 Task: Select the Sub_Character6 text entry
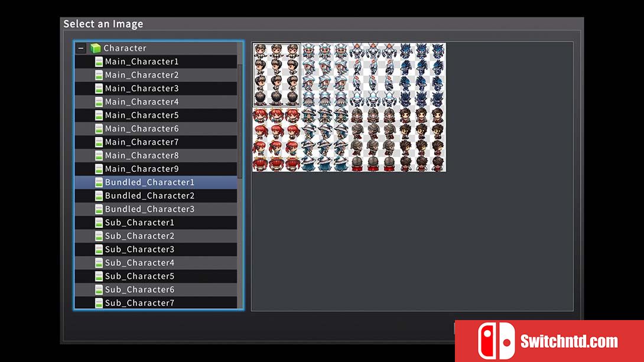pos(139,290)
